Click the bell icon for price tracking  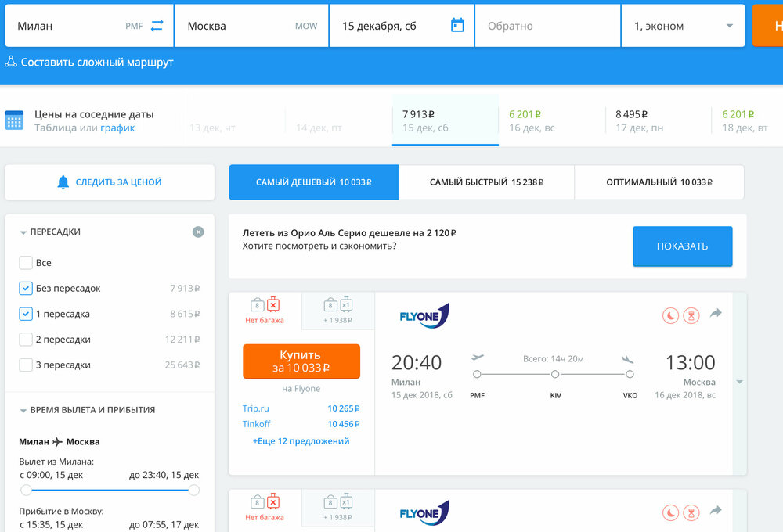63,182
